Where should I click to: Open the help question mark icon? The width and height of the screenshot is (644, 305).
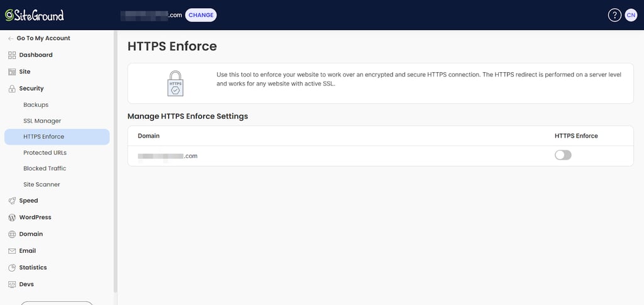click(614, 15)
